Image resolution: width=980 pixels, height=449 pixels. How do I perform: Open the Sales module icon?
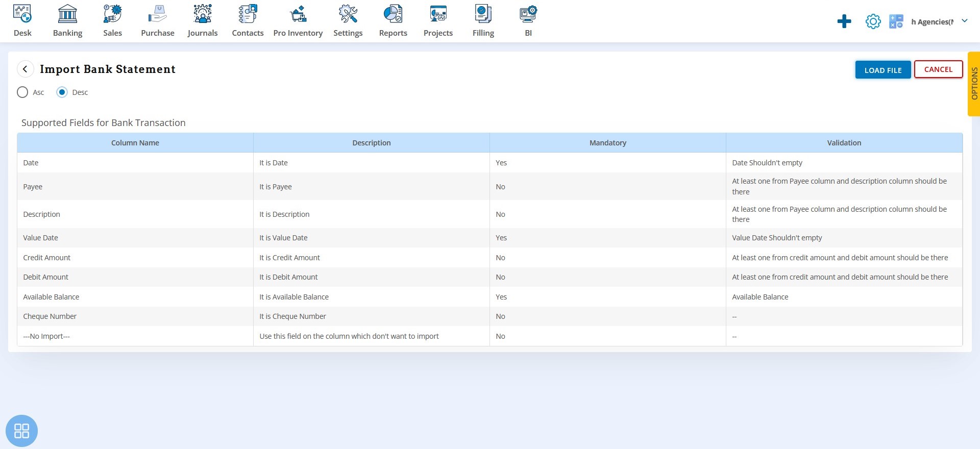112,14
